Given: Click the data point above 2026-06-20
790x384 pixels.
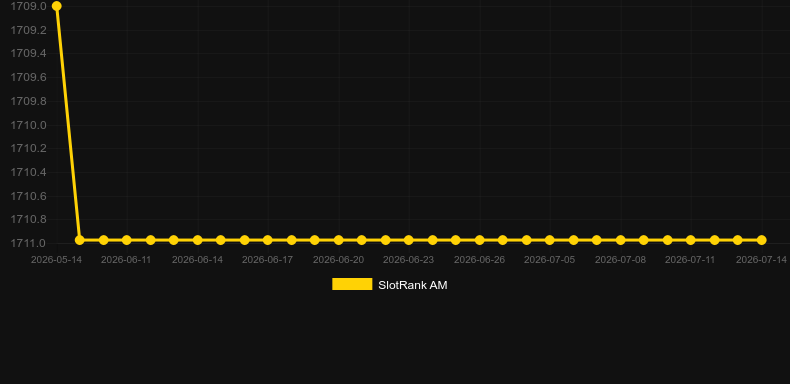Looking at the screenshot, I should point(339,240).
